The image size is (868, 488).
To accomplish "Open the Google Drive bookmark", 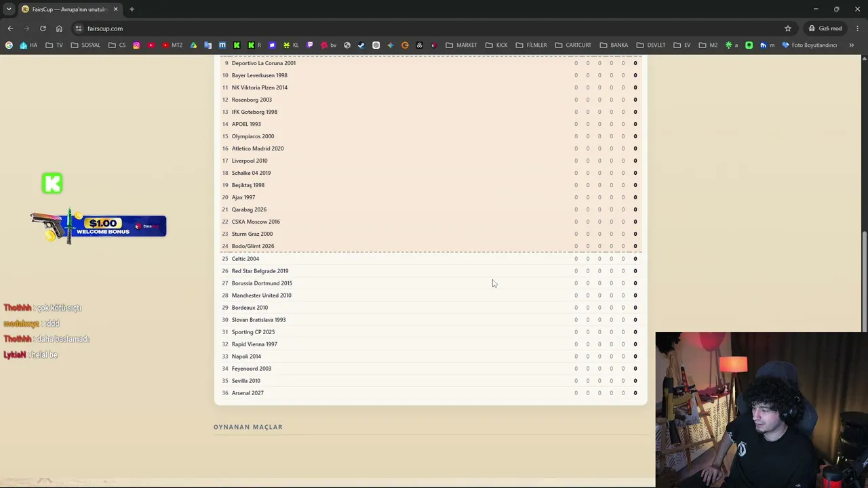I will [193, 45].
